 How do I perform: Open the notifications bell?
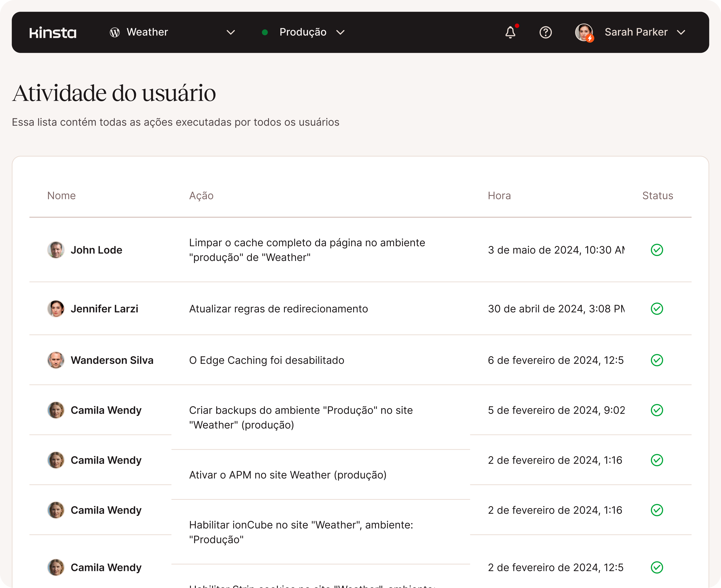point(510,33)
